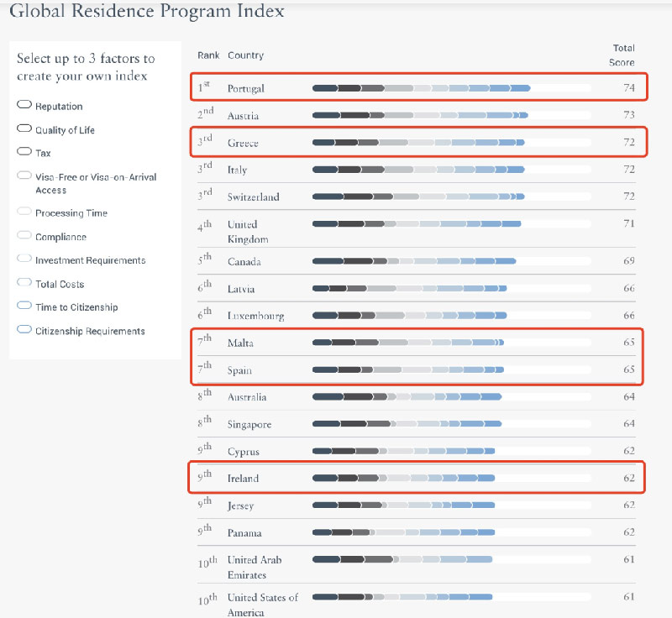Screen dimensions: 672x618
Task: Enable the Total Costs factor
Action: point(24,283)
